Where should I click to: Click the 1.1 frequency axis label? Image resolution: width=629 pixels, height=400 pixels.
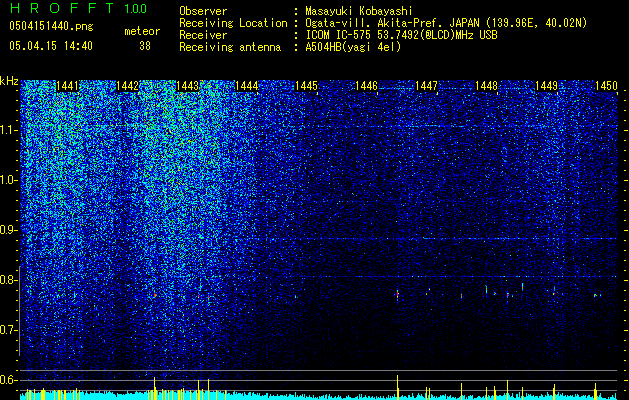point(9,130)
